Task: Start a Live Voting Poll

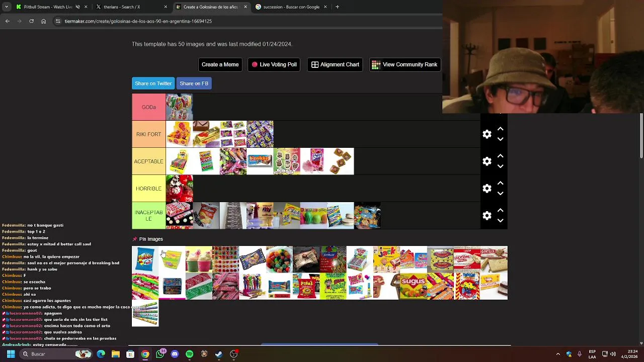Action: [274, 64]
